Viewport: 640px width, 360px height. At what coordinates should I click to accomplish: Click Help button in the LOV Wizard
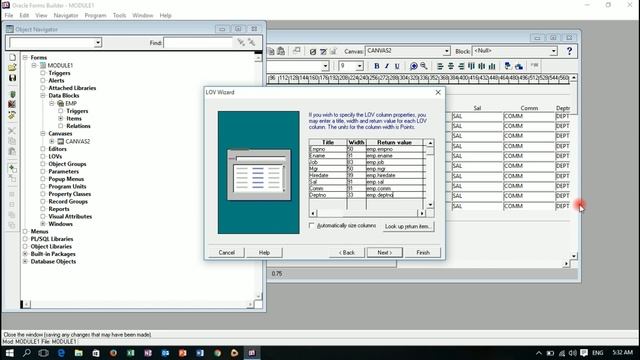264,253
